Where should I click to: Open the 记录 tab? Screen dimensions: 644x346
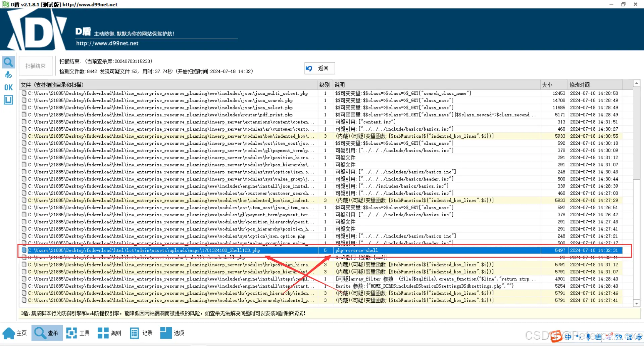point(141,333)
